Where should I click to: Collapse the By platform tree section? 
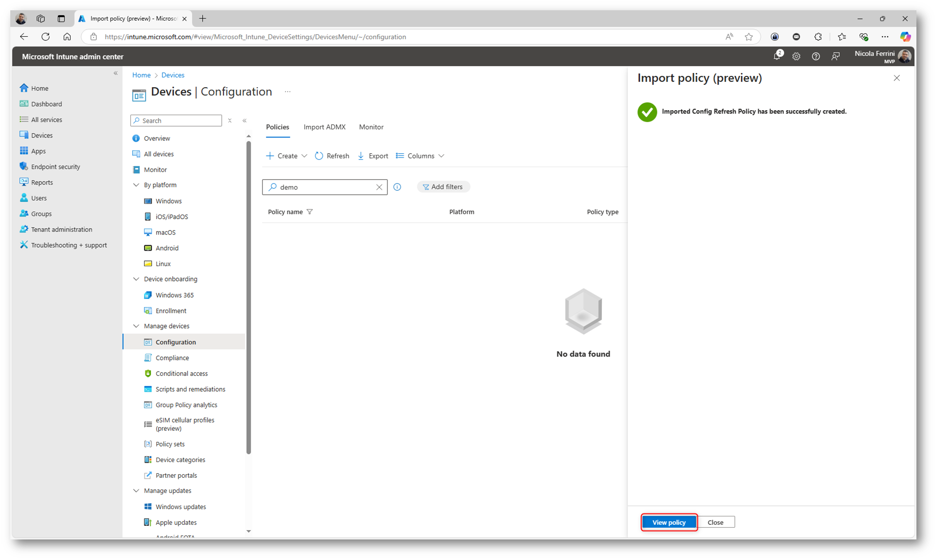click(136, 185)
